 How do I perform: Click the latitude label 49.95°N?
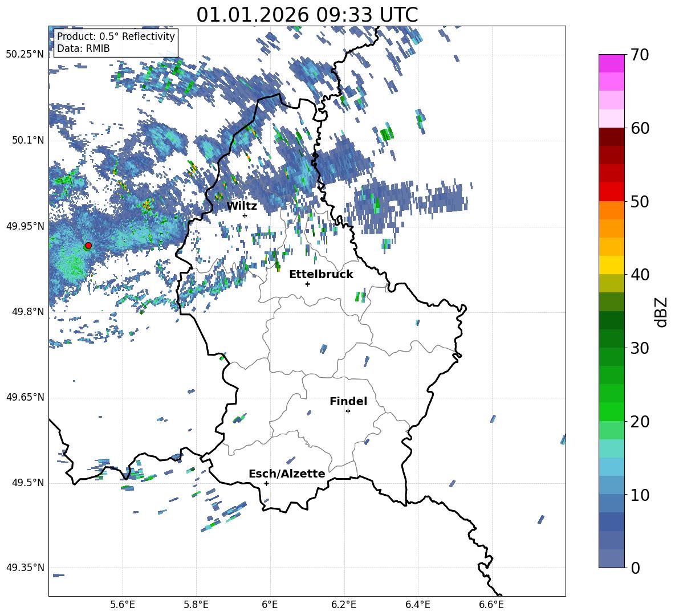(x=25, y=226)
